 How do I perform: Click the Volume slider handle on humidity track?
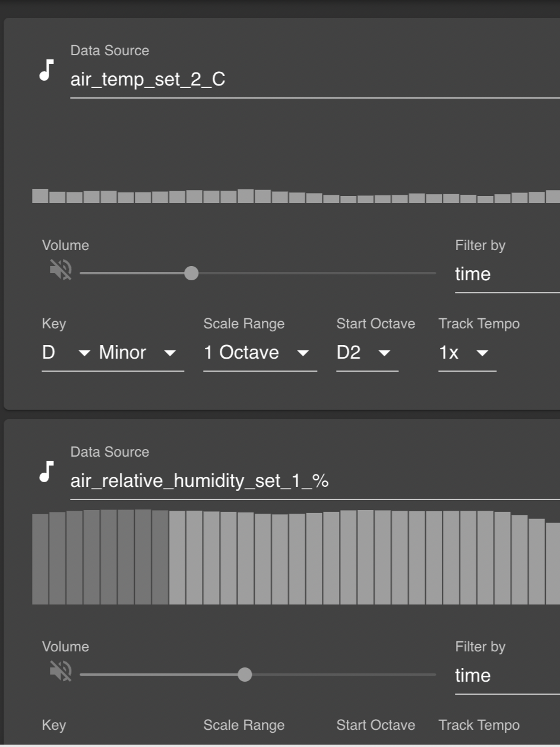click(244, 675)
